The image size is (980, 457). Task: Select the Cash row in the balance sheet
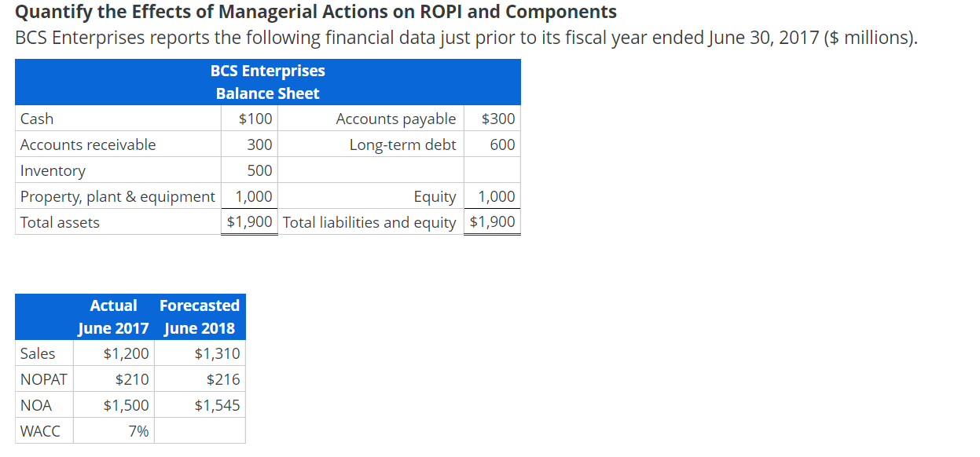118,118
